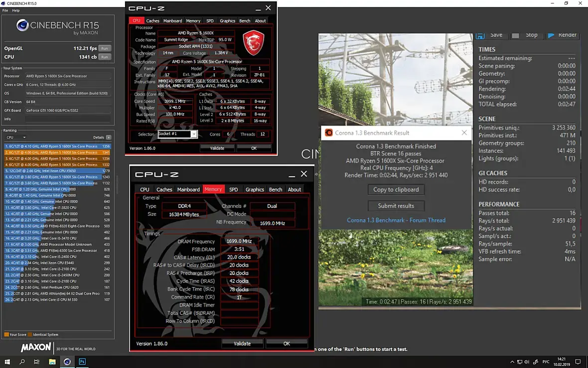588x368 pixels.
Task: Select ranking row Intel Xeon CPU X5650
Action: 57,171
